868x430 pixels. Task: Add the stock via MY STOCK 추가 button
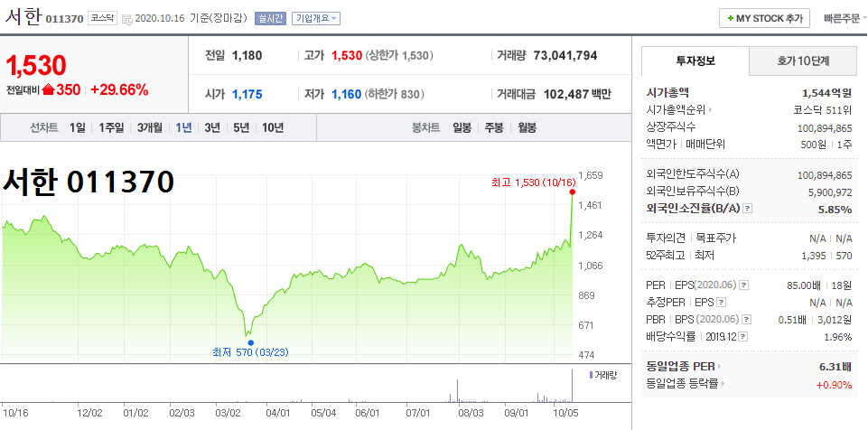pos(764,18)
